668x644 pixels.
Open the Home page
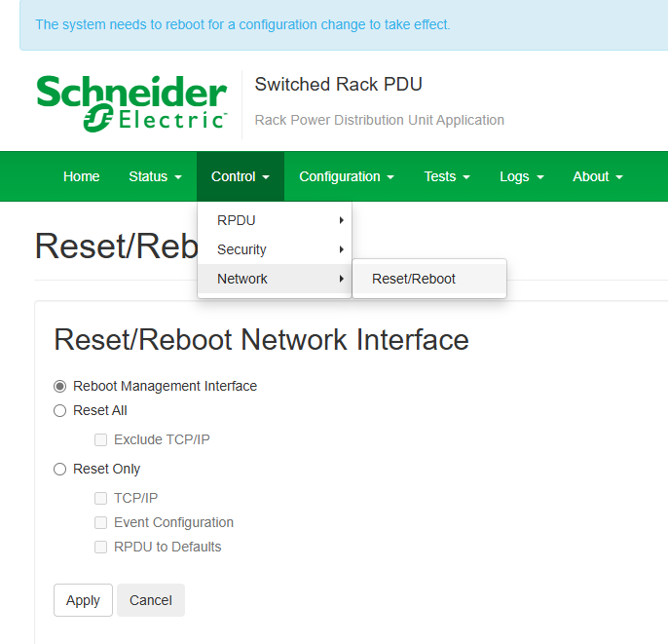81,176
